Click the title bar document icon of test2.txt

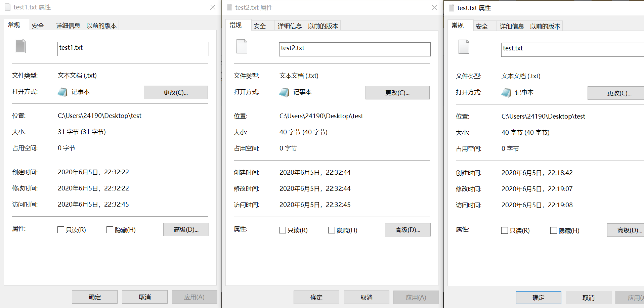point(229,7)
